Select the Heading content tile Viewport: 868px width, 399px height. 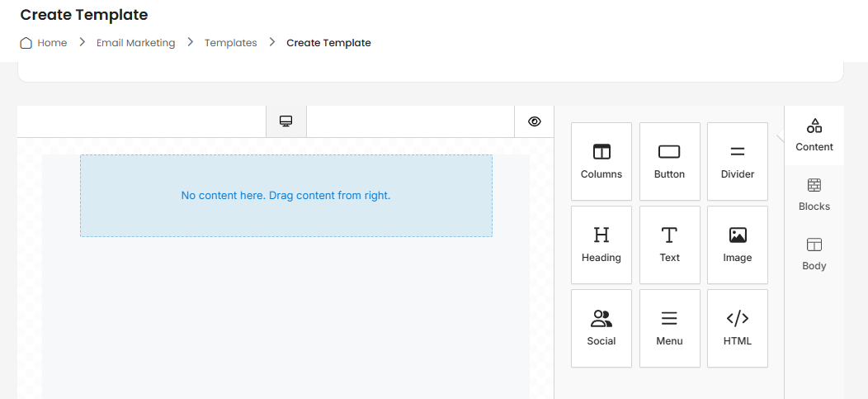[x=601, y=245]
